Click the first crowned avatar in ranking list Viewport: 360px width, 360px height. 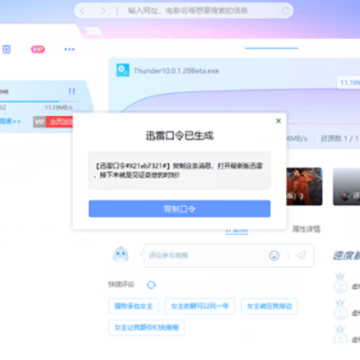340,283
